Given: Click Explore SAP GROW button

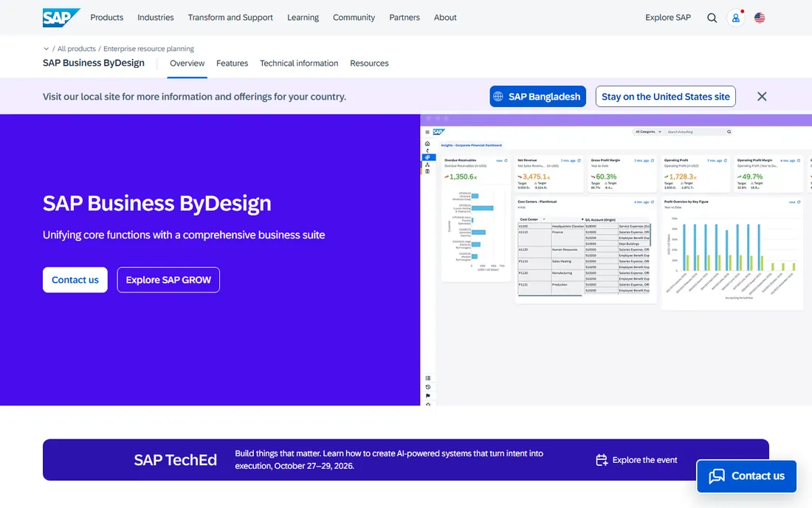Looking at the screenshot, I should [x=168, y=280].
